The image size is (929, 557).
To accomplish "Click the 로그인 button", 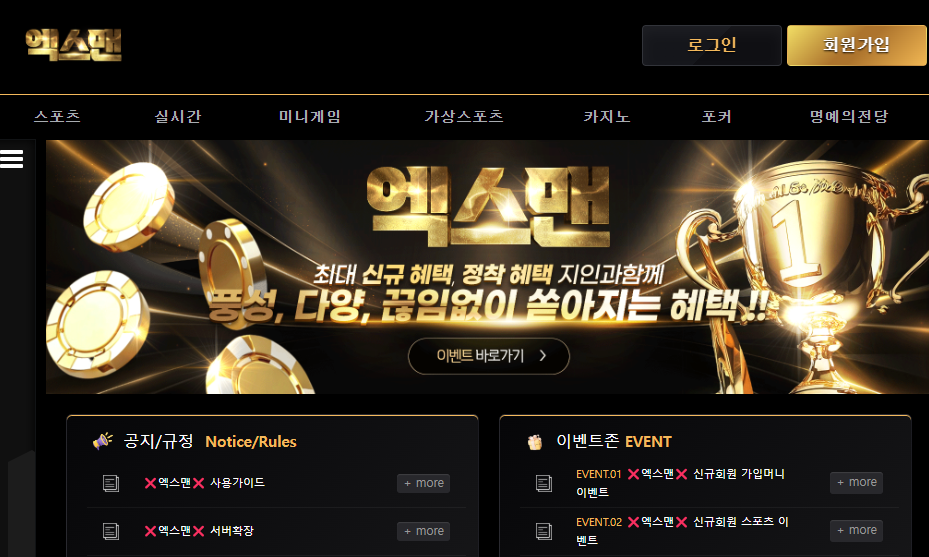I will pos(712,45).
